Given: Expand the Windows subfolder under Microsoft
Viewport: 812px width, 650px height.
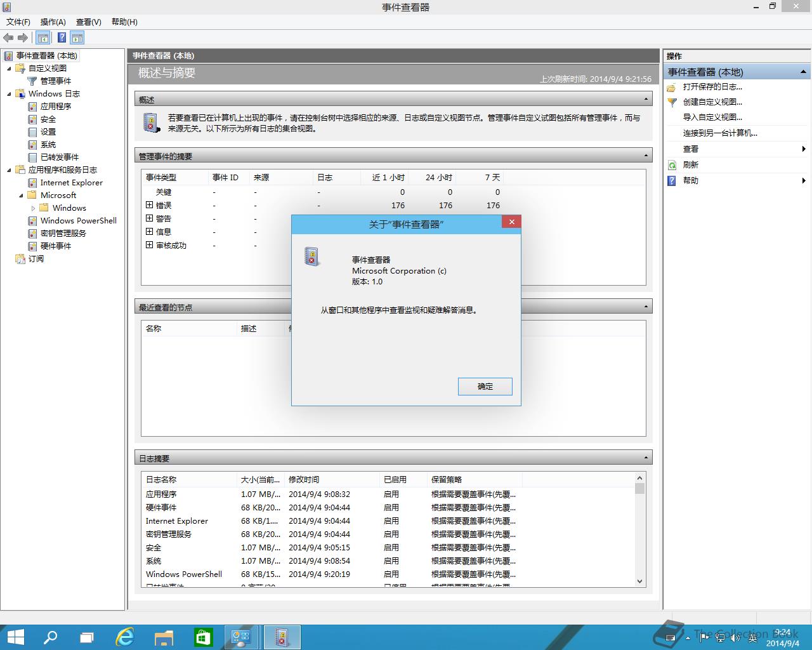Looking at the screenshot, I should point(33,208).
